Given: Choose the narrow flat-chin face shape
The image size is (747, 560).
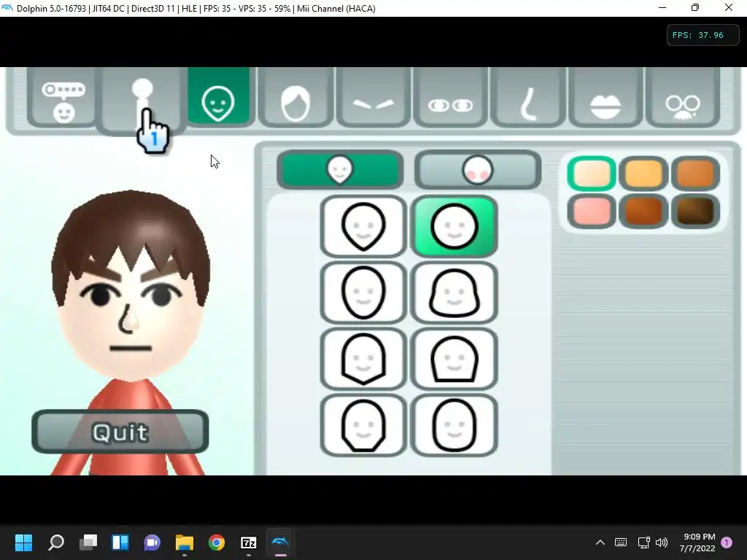Looking at the screenshot, I should click(x=363, y=425).
